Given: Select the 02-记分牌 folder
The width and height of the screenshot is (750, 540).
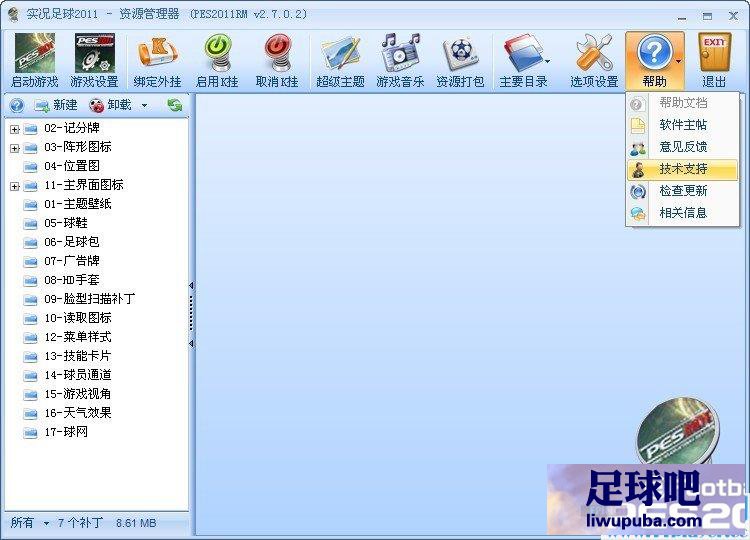Looking at the screenshot, I should (72, 128).
